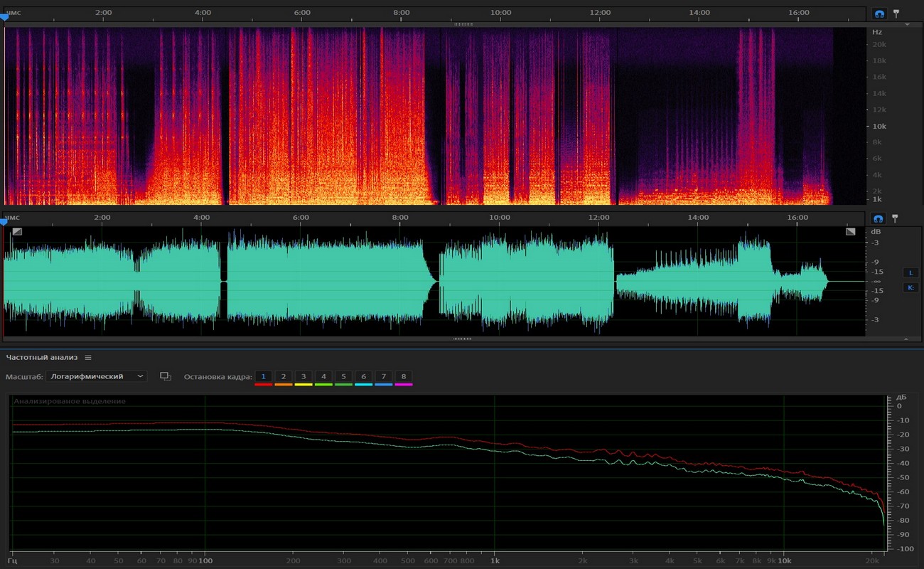Click hold frame button 5
Image resolution: width=924 pixels, height=569 pixels.
point(343,376)
